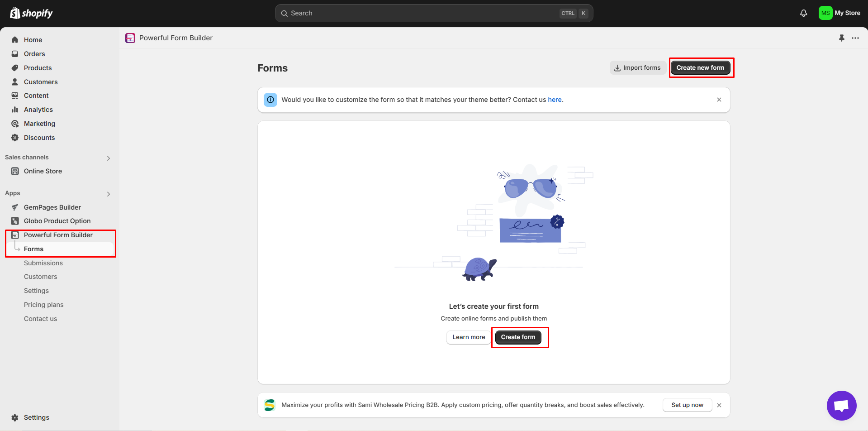Viewport: 868px width, 431px height.
Task: Close the Sami Wholesale Pricing banner
Action: [x=719, y=405]
